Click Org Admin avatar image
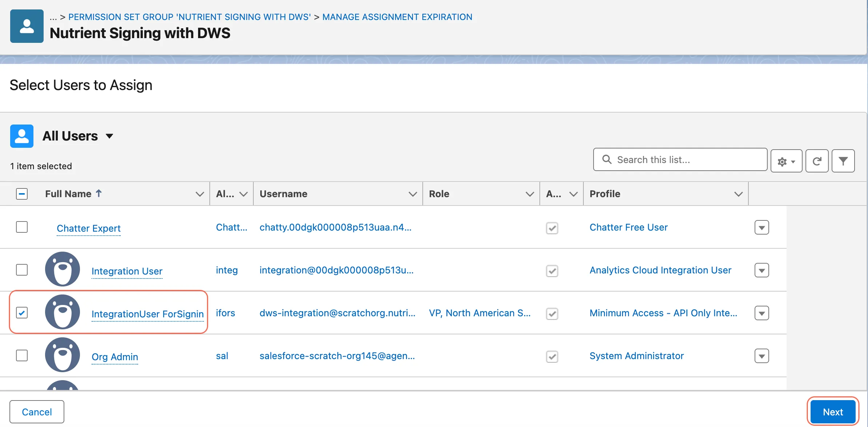 coord(63,355)
